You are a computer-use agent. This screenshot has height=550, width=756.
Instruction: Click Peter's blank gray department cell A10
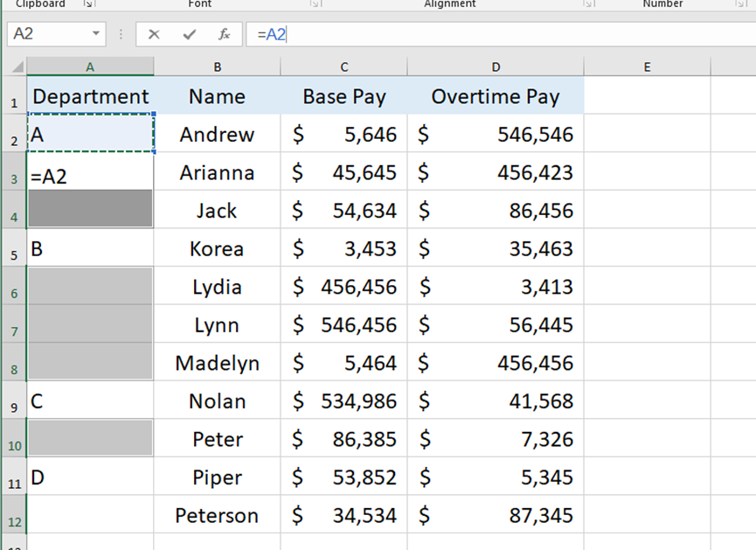coord(91,438)
